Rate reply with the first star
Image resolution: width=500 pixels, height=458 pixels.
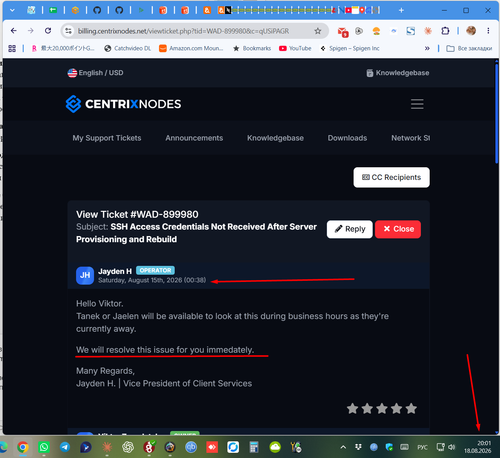352,408
